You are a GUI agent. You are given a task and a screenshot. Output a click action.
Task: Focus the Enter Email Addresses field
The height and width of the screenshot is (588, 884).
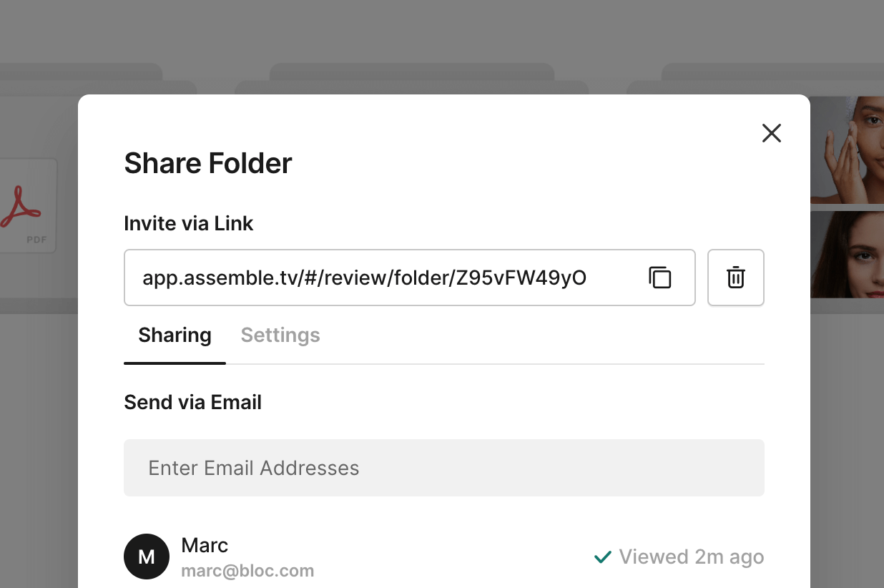point(443,468)
